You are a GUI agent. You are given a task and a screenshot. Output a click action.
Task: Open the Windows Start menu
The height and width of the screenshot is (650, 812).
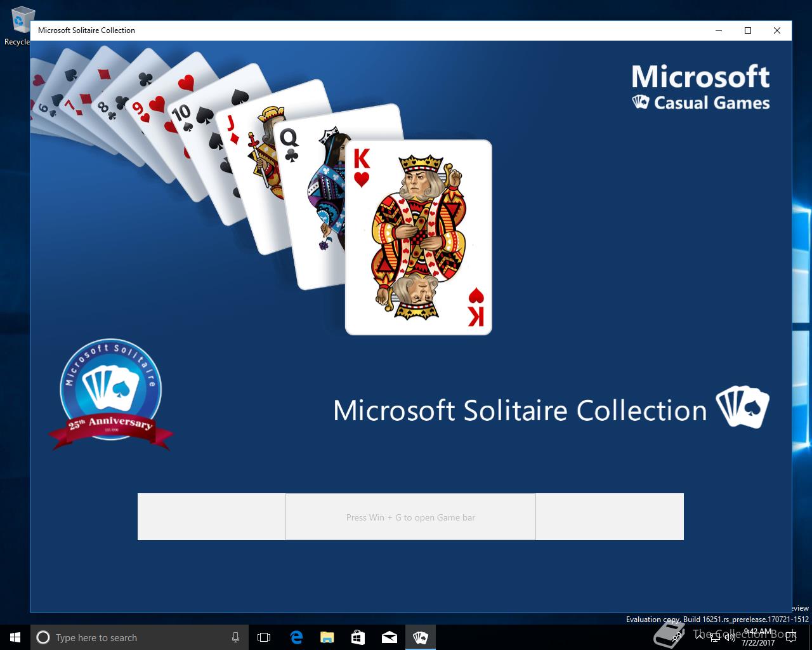coord(15,637)
